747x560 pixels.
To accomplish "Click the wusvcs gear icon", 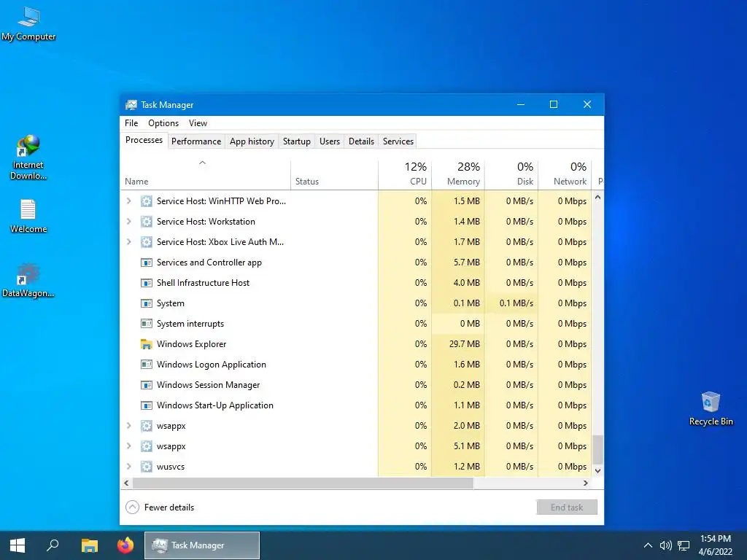I will coord(146,467).
